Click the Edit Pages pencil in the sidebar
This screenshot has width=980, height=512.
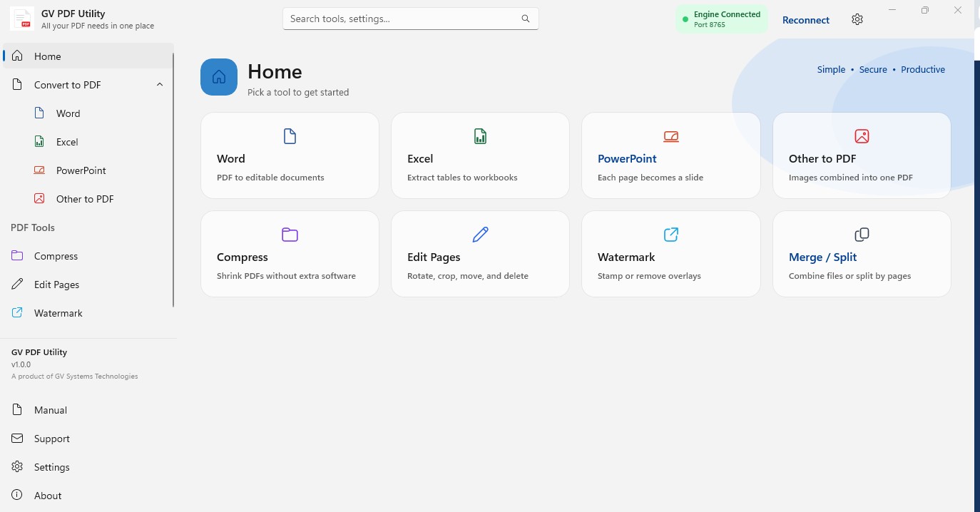coord(17,285)
